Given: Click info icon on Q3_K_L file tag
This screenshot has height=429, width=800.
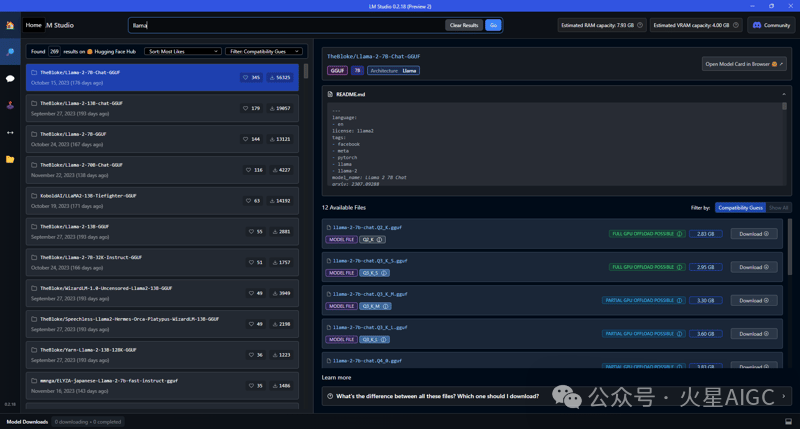Looking at the screenshot, I should tap(384, 340).
